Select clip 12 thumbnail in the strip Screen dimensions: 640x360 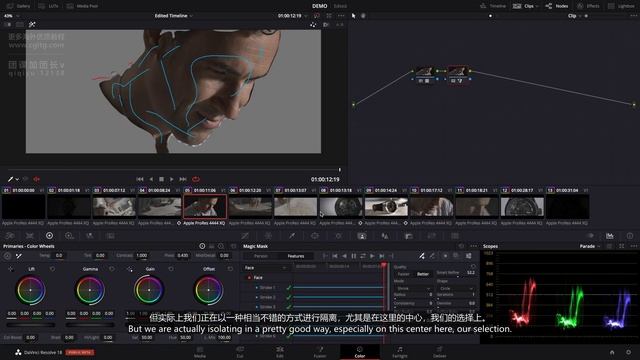click(522, 206)
